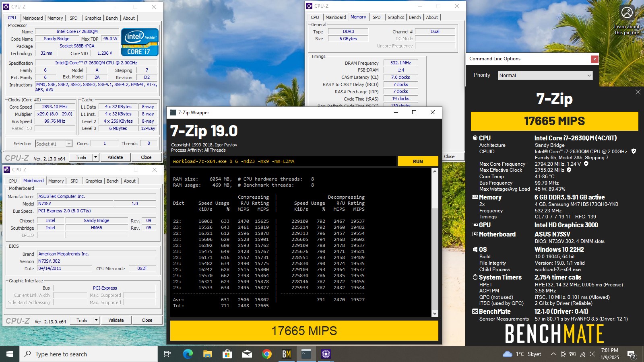Click Tools button in the top-left CPU-Z window
The image size is (644, 362).
coord(81,157)
